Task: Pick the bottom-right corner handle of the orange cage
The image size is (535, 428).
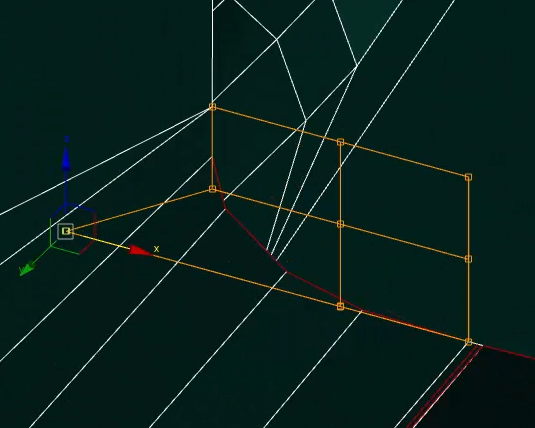Action: pos(468,342)
